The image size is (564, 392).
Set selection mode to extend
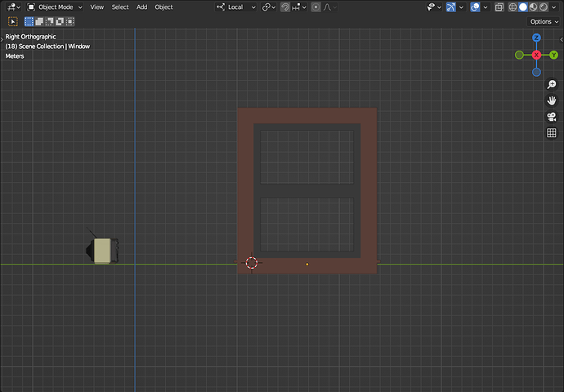click(x=39, y=21)
